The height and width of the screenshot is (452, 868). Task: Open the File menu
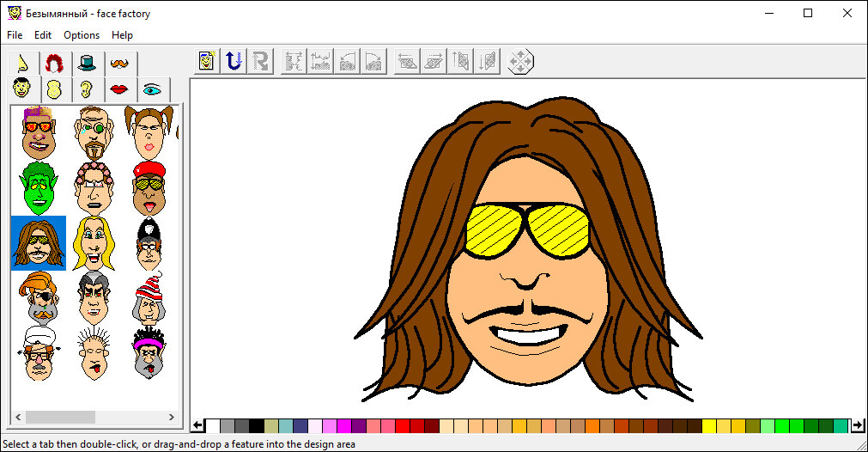(15, 35)
